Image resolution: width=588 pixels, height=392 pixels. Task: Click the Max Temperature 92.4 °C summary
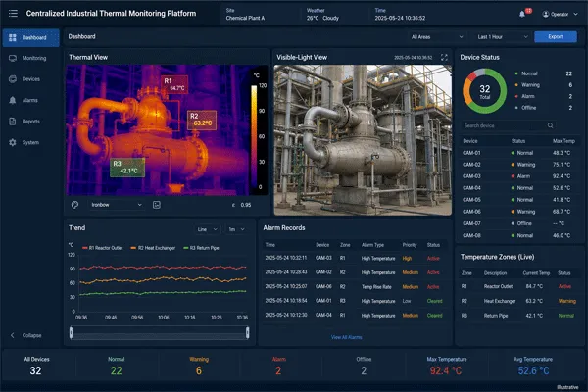[446, 366]
